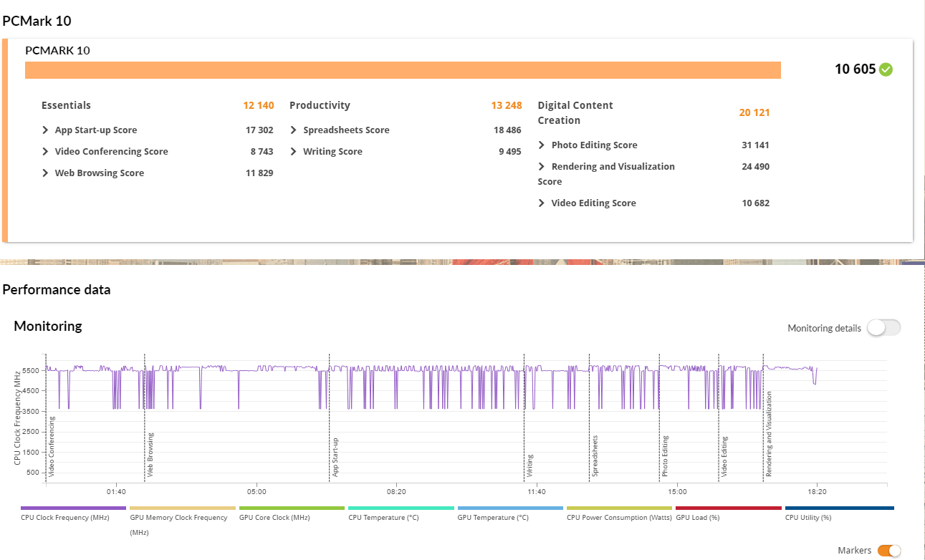Click the 18 486 Spreadsheets value
925x560 pixels.
coord(507,130)
